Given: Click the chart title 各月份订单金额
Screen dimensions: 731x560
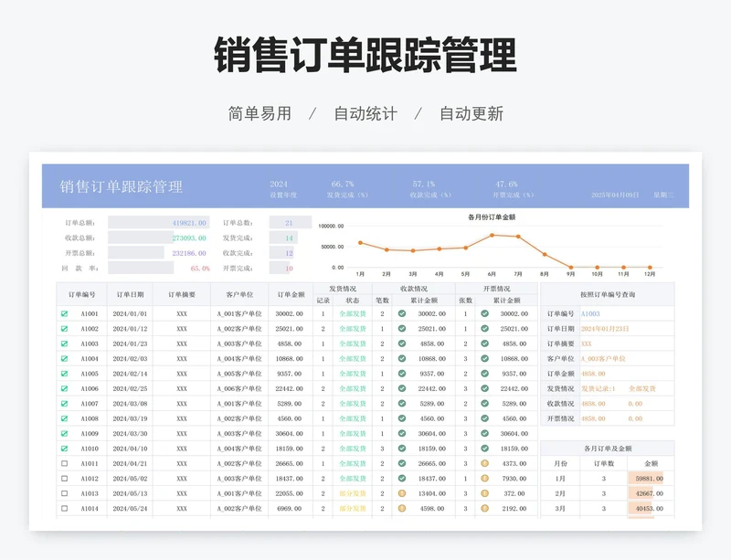Looking at the screenshot, I should (492, 217).
